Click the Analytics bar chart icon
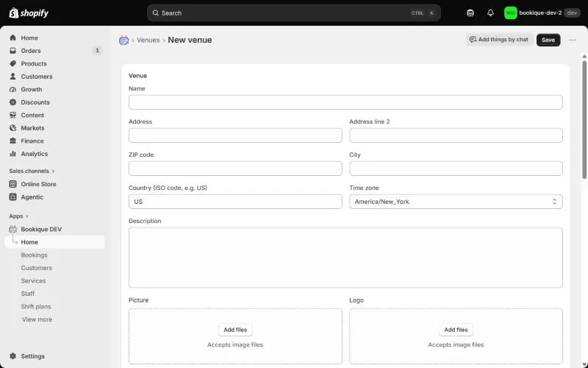588x368 pixels. coord(12,154)
